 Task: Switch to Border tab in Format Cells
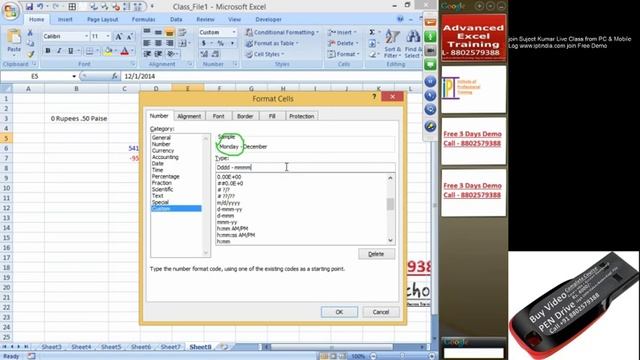245,116
